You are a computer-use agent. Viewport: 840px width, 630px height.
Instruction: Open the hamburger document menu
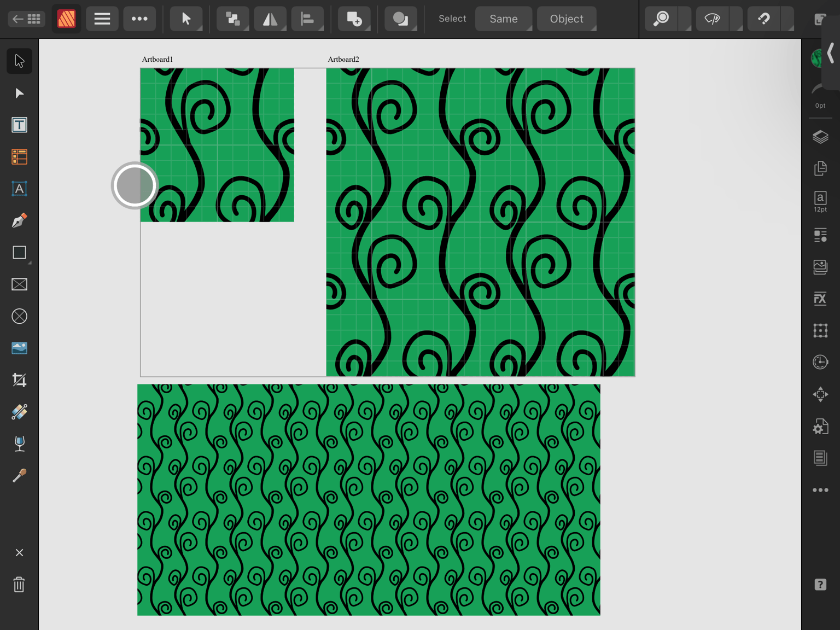102,19
